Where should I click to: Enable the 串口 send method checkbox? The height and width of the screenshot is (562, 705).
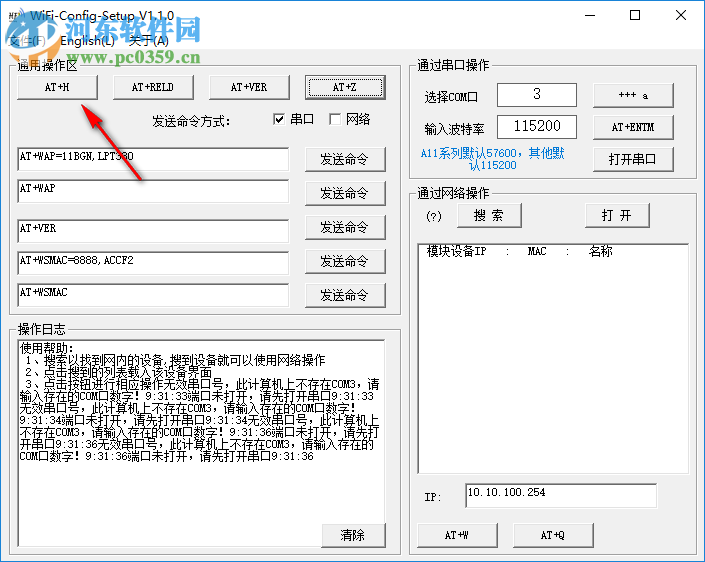(279, 119)
